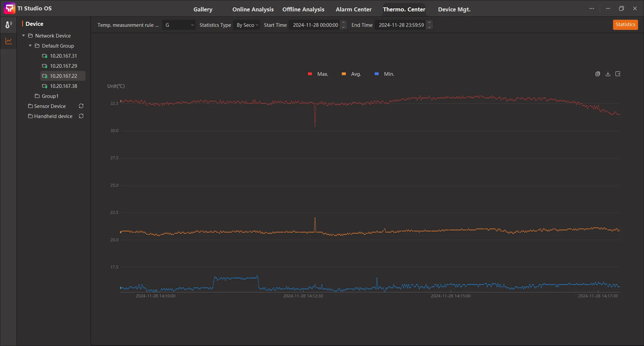Click the export chart icon

click(618, 74)
